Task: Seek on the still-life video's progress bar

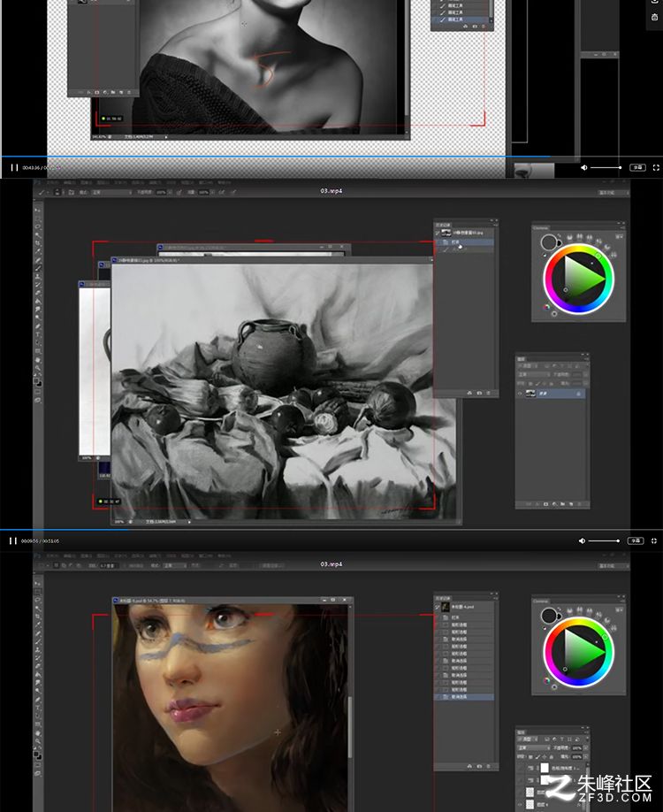Action: pyautogui.click(x=331, y=529)
